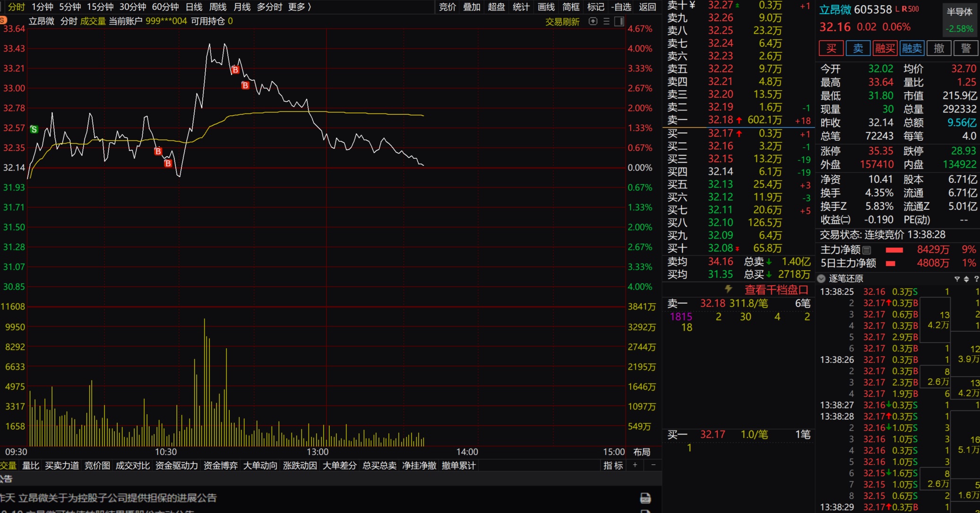
Task: Toggle the right side panel layout icon
Action: (619, 21)
